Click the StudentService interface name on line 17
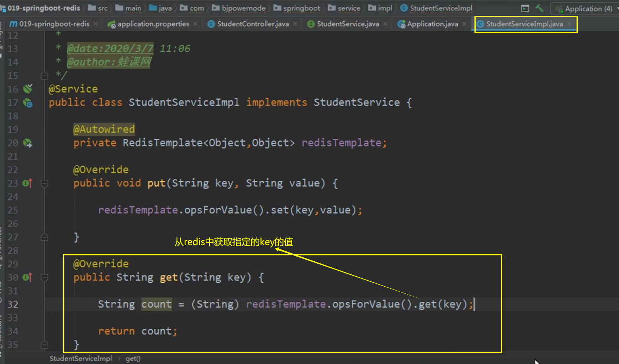 click(357, 102)
